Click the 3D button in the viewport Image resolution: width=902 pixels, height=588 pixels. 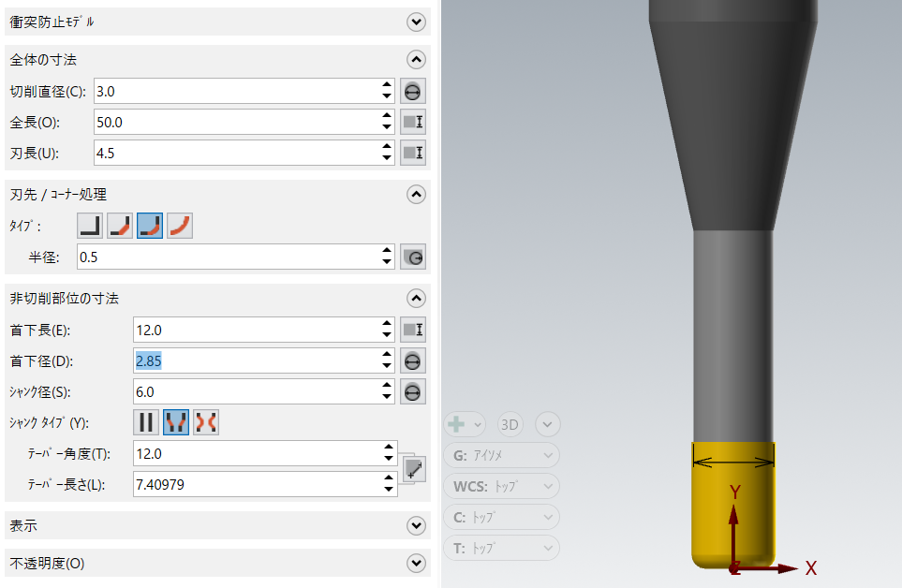510,424
